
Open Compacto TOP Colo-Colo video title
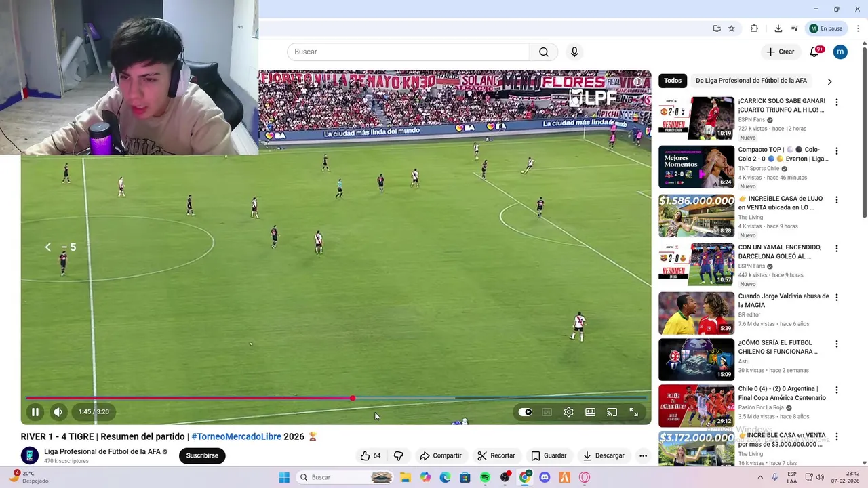coord(783,154)
